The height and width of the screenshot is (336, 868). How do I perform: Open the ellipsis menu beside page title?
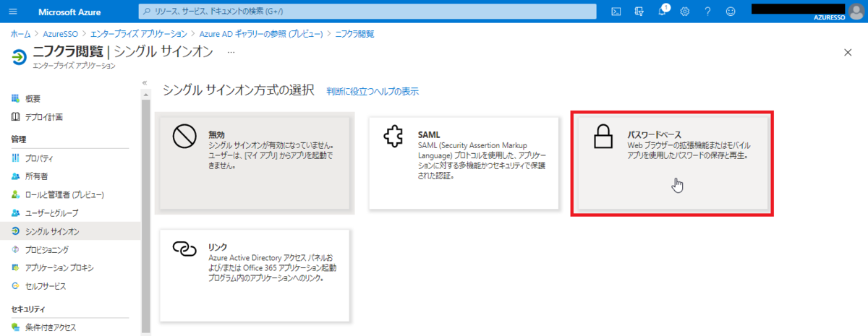[231, 53]
